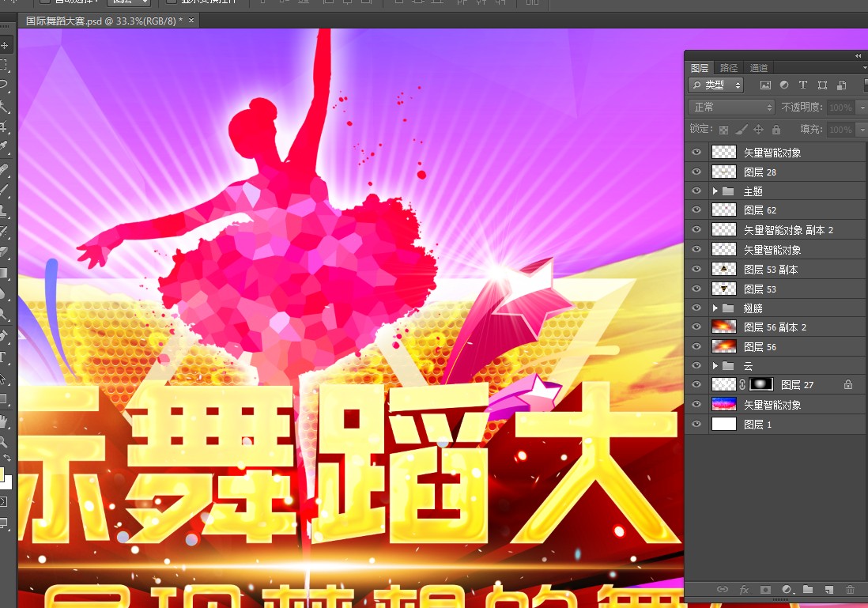868x608 pixels.
Task: Switch to the 图层 tab
Action: tap(700, 67)
